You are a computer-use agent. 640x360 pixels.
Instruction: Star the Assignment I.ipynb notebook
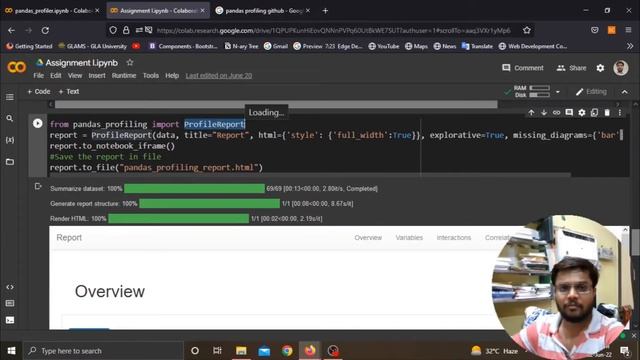click(x=130, y=62)
